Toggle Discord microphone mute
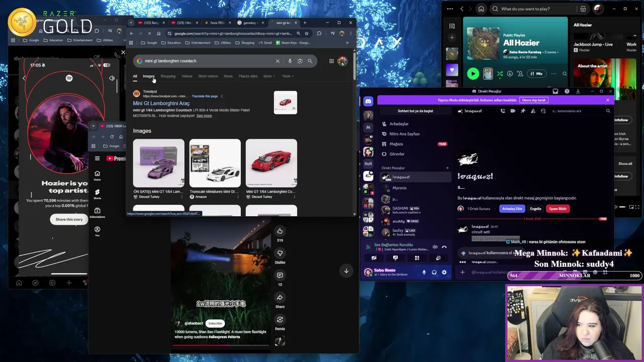The image size is (644, 362). tap(424, 273)
